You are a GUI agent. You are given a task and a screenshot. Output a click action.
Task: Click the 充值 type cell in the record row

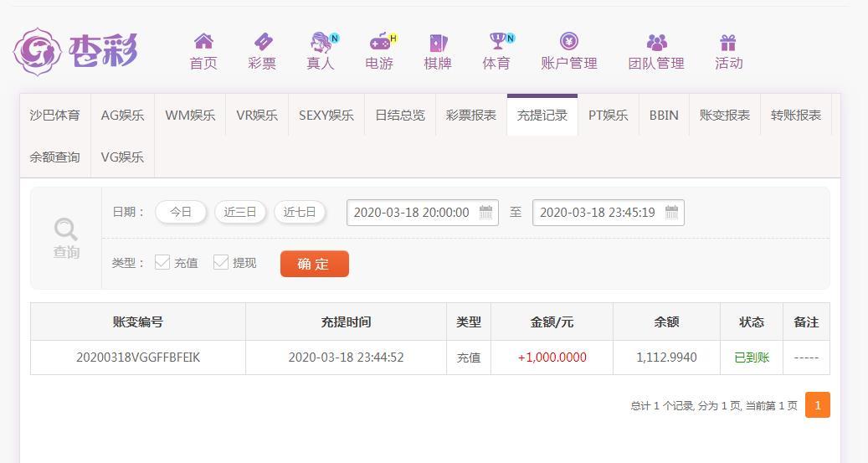click(469, 358)
